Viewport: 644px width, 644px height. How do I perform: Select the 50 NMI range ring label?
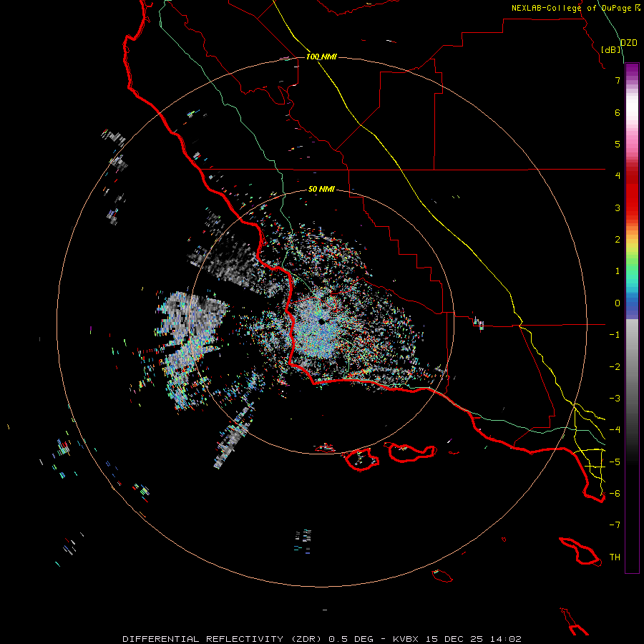point(321,189)
